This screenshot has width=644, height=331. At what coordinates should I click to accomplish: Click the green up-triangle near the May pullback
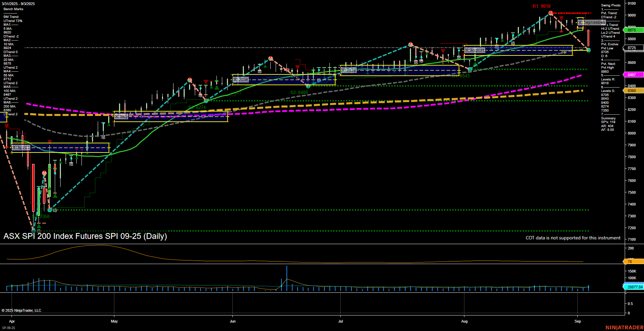[x=109, y=124]
